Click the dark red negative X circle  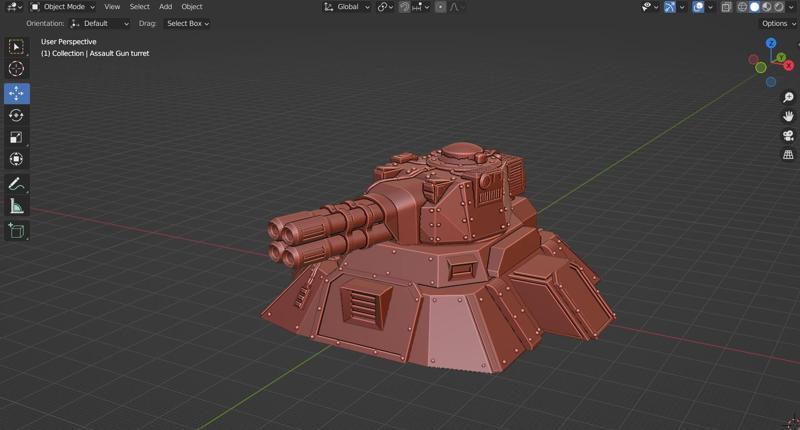click(753, 60)
